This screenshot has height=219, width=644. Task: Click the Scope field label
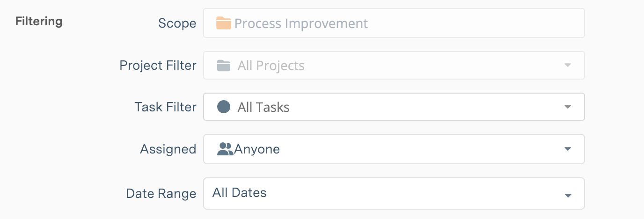(177, 23)
